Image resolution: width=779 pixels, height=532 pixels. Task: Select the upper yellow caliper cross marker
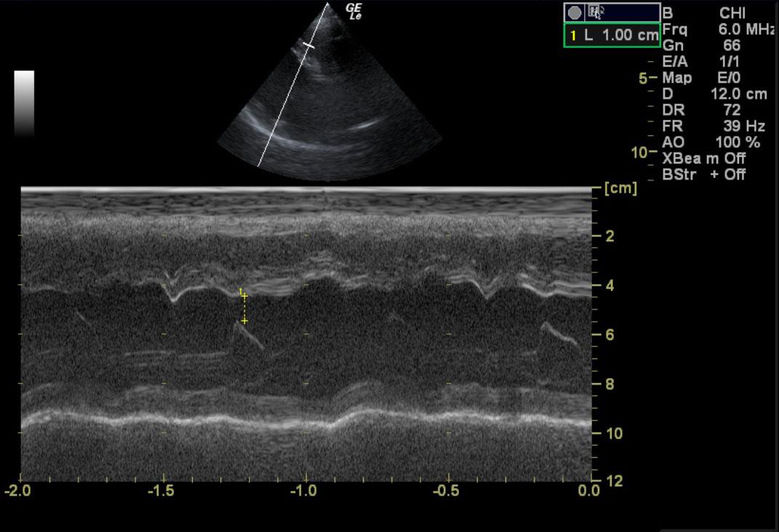coord(244,296)
